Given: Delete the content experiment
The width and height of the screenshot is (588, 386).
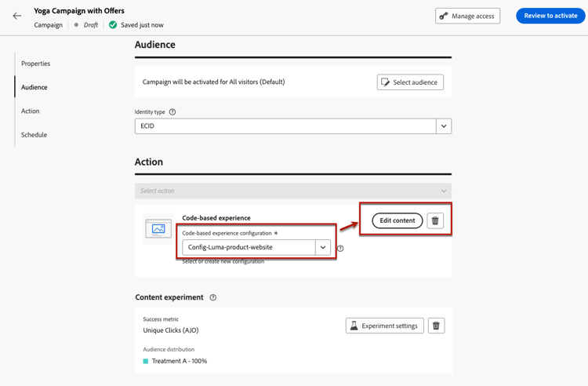Looking at the screenshot, I should [x=437, y=326].
